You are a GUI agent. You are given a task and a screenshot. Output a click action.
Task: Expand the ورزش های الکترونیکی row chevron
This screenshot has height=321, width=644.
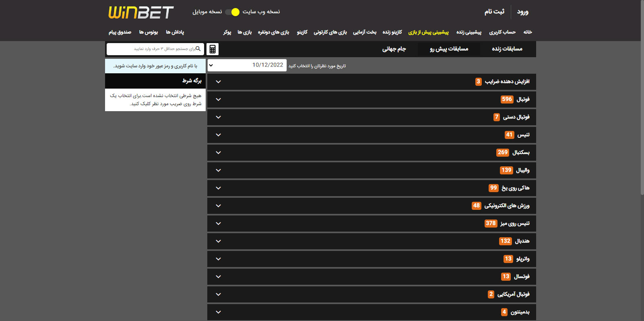click(x=218, y=206)
